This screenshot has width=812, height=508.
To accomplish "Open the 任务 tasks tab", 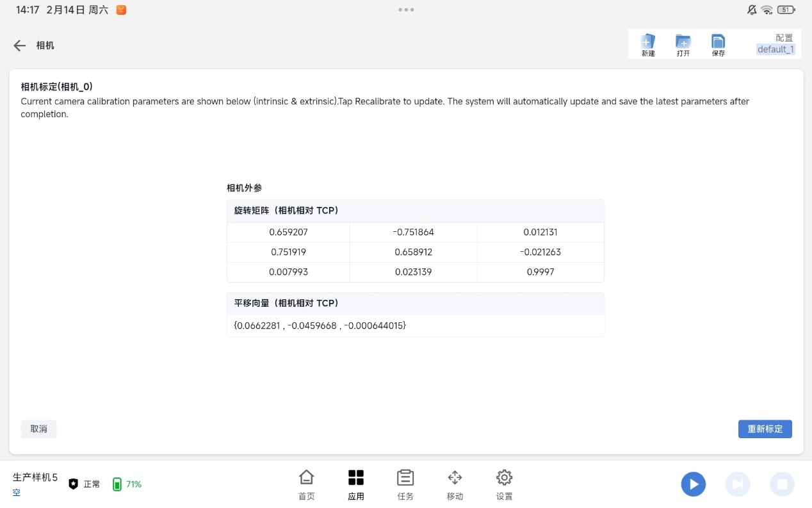I will point(405,484).
